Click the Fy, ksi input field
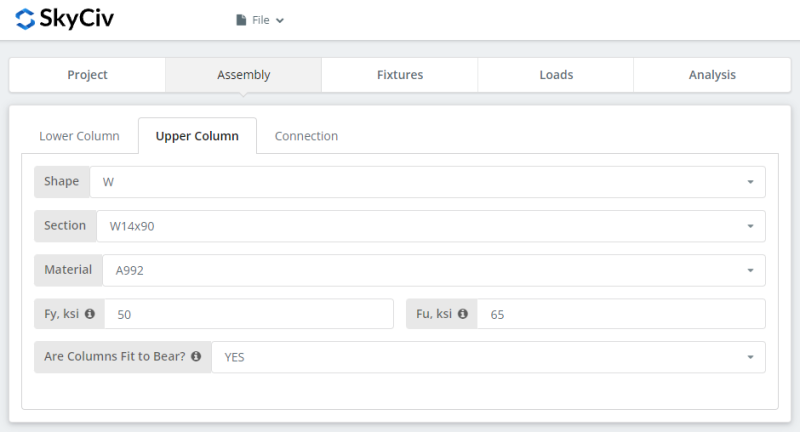 tap(249, 314)
